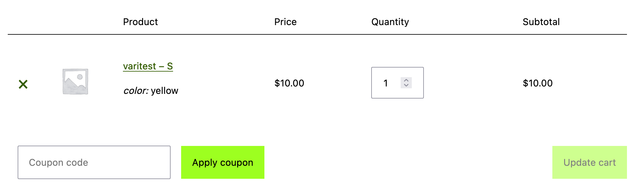Click the Update cart button

point(589,162)
